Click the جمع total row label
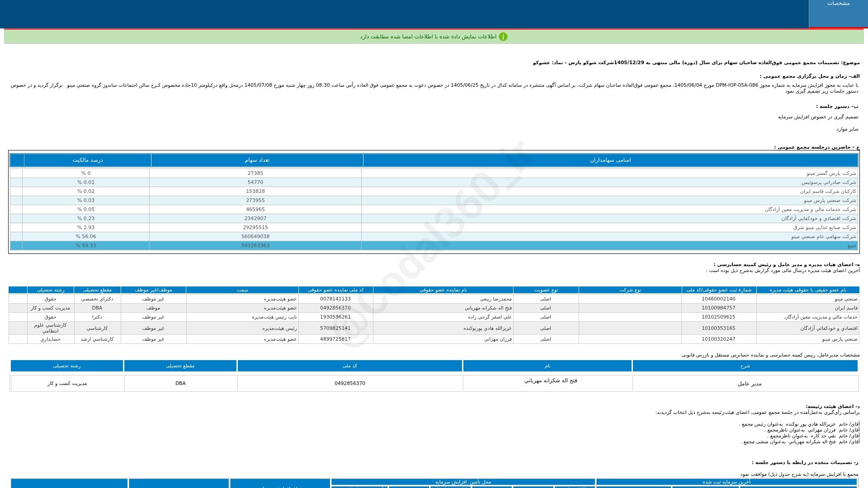868x488 pixels. [x=852, y=245]
